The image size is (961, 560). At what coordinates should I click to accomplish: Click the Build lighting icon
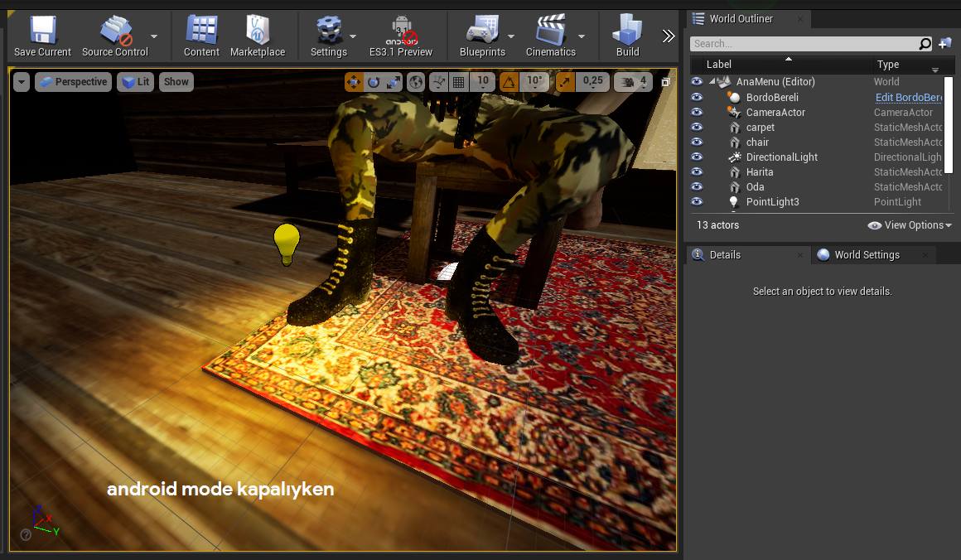click(628, 30)
